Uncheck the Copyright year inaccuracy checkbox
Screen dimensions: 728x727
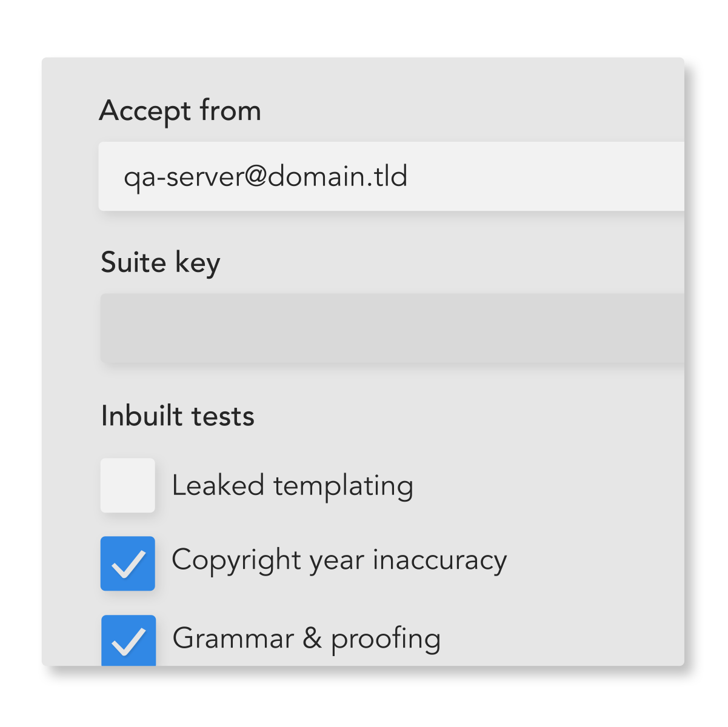pyautogui.click(x=128, y=563)
